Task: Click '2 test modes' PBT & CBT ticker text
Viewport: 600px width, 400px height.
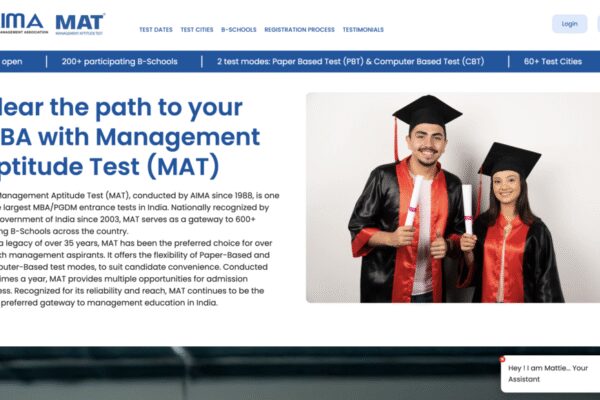Action: pos(351,62)
